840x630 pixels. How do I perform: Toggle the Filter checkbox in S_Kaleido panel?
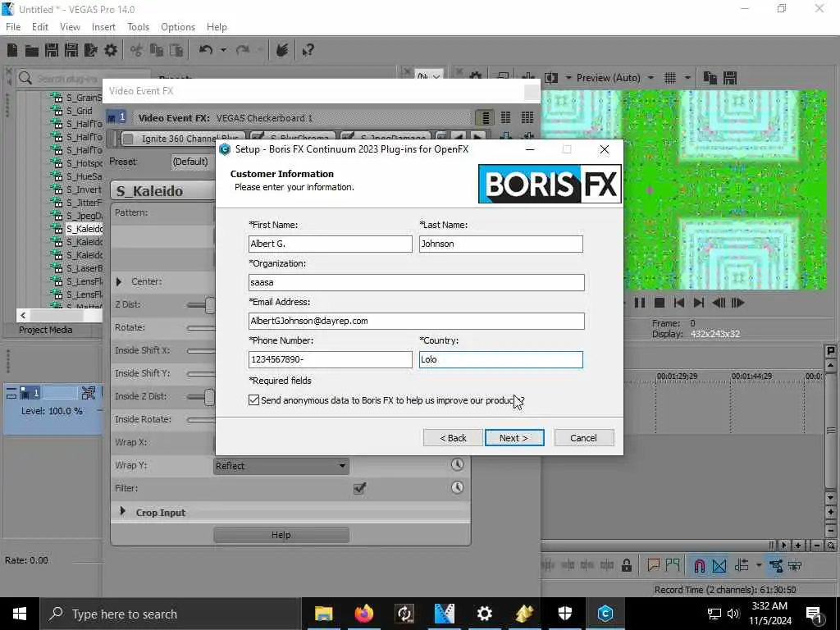point(359,488)
